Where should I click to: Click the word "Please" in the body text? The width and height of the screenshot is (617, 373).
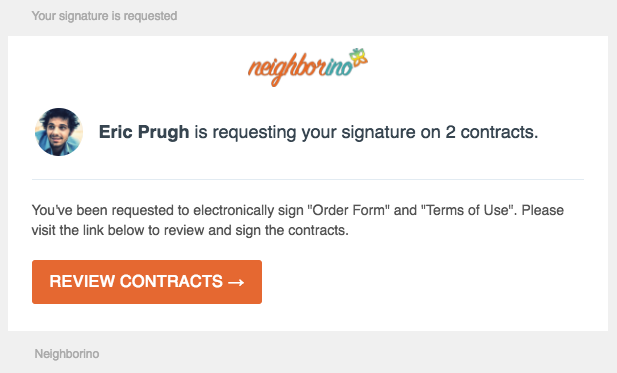pyautogui.click(x=543, y=210)
